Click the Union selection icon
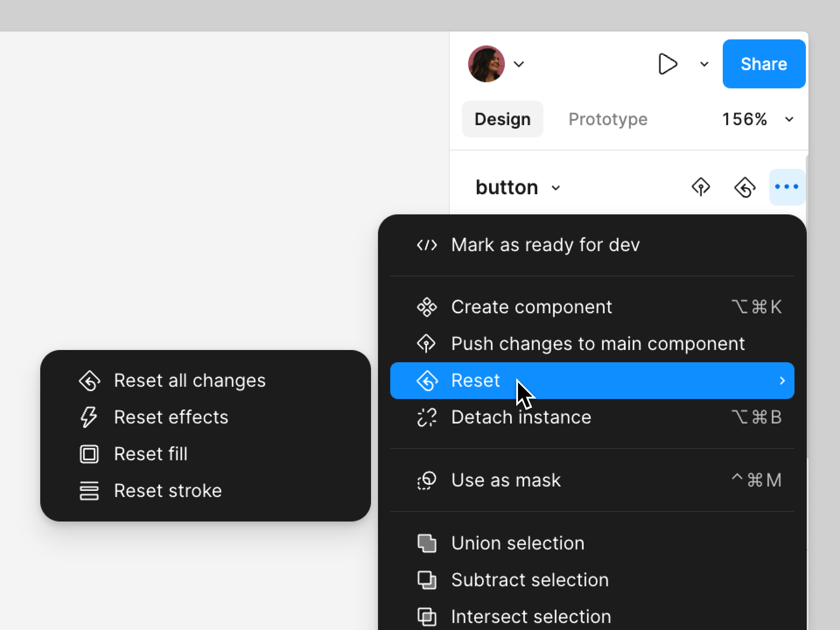The height and width of the screenshot is (630, 840). click(427, 543)
